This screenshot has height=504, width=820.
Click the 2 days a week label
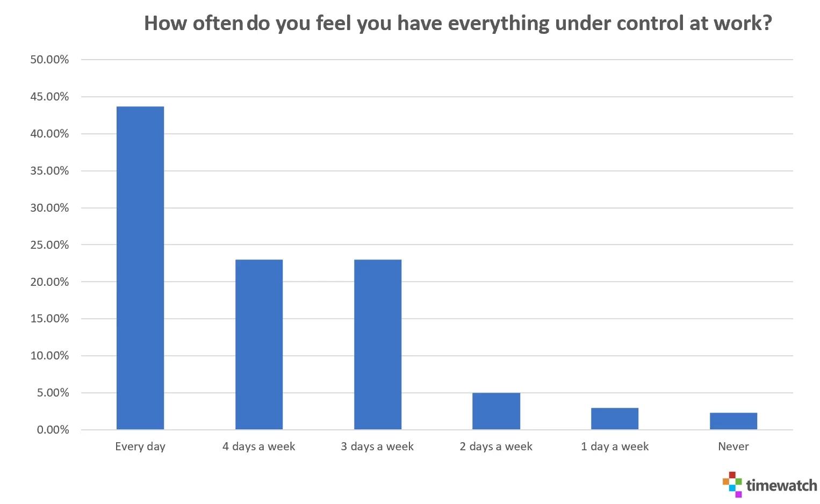[x=496, y=447]
